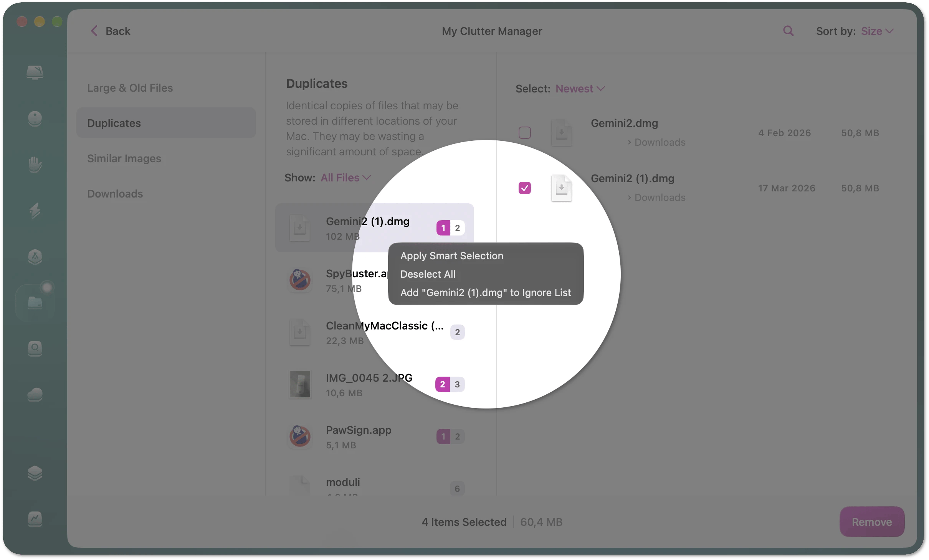Select the moduli duplicate row
Screen dimensions: 929x560
pyautogui.click(x=375, y=485)
